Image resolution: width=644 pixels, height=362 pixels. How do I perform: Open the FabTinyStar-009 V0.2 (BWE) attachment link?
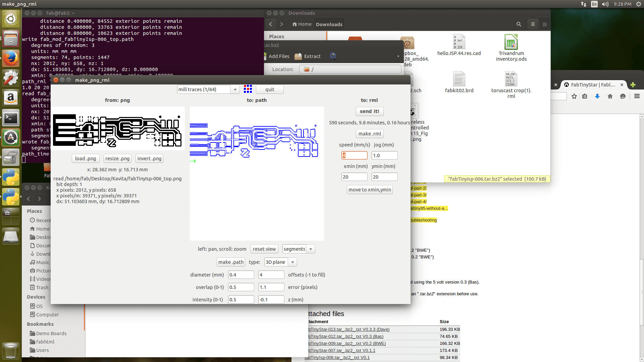347,343
